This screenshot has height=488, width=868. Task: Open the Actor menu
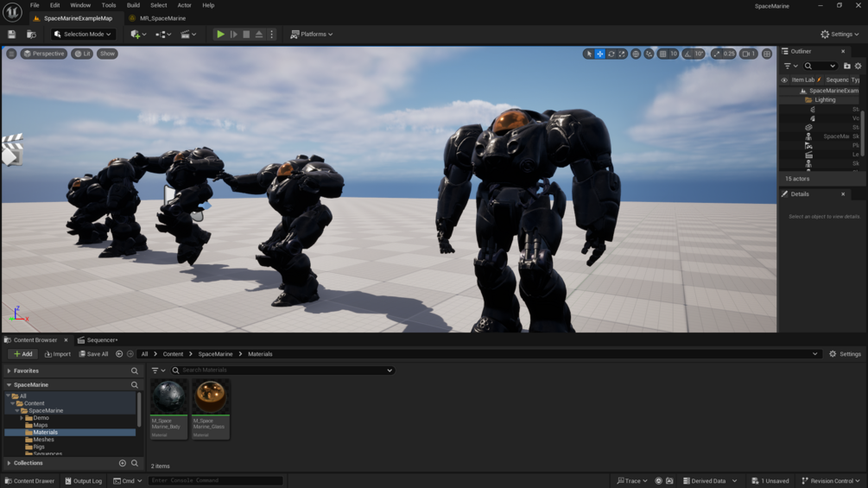[184, 5]
